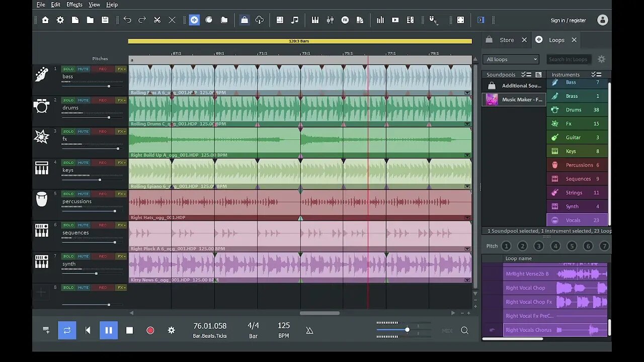
Task: Show the keyboard piano icon panel
Action: (x=315, y=20)
